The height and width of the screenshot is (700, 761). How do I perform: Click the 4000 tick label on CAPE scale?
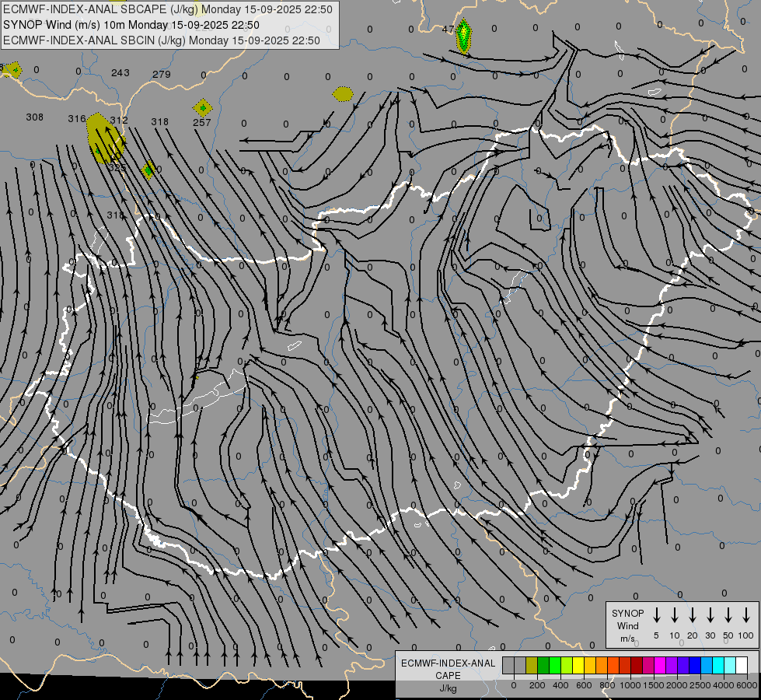click(724, 685)
